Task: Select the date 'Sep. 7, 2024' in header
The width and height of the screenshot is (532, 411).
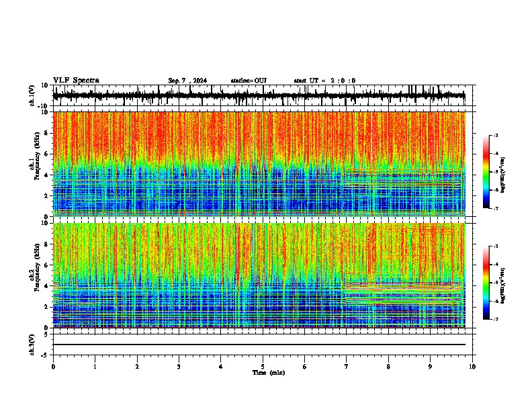Action: coord(187,81)
